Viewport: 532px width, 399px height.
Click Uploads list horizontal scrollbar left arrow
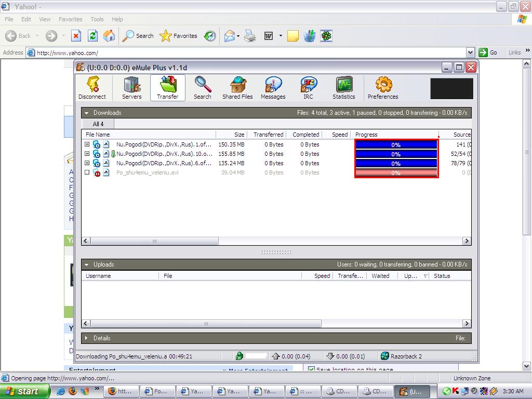click(86, 324)
